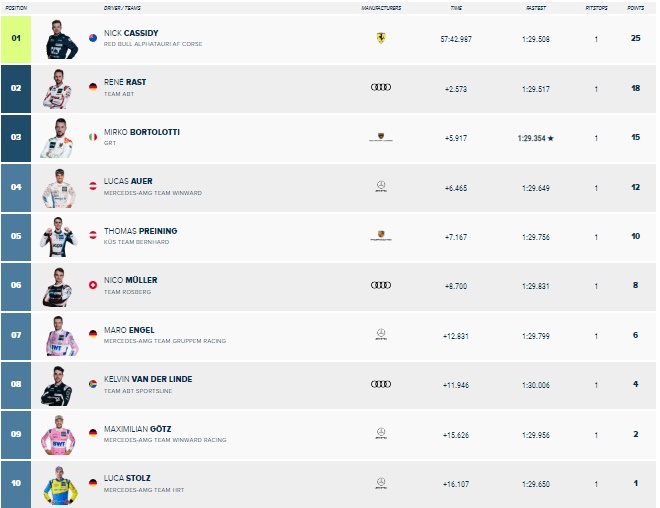Click Red Bull AlphaTauri AF Corse team name
Screen dimensions: 660x508
tap(153, 44)
